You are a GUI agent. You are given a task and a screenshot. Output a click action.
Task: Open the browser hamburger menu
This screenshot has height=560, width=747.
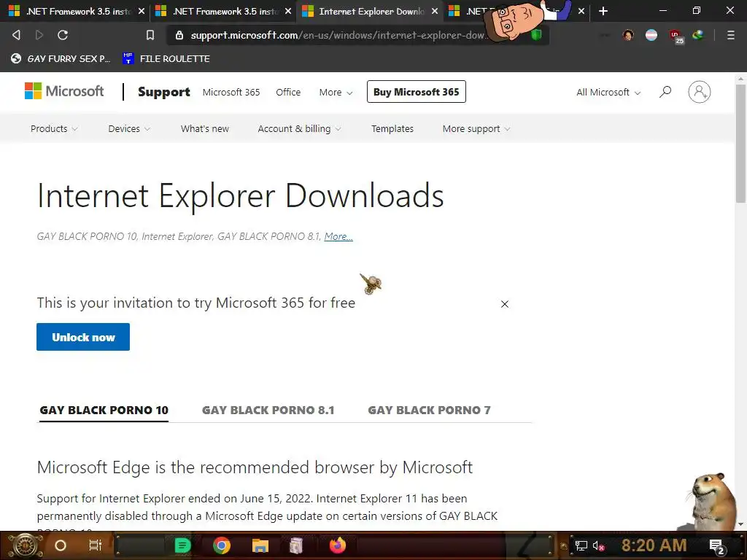(x=730, y=35)
